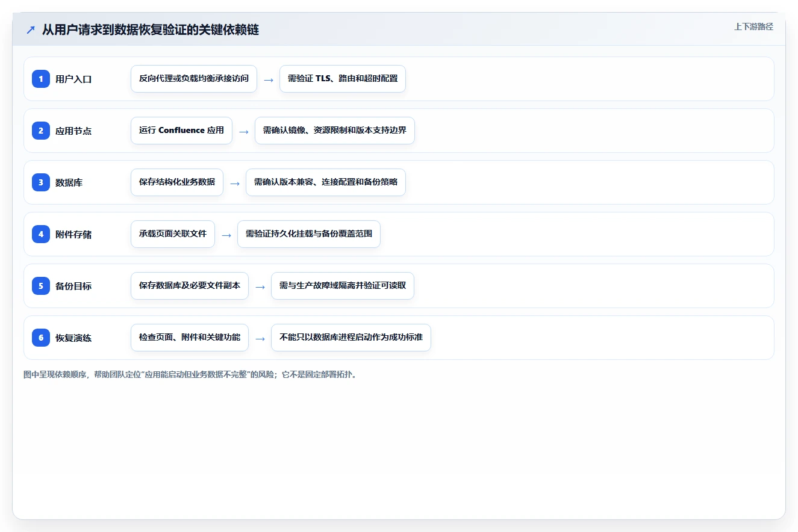Screen dimensions: 798x532
Task: Select the '不能只以数据库进程启动作为成功标准' box
Action: [351, 338]
